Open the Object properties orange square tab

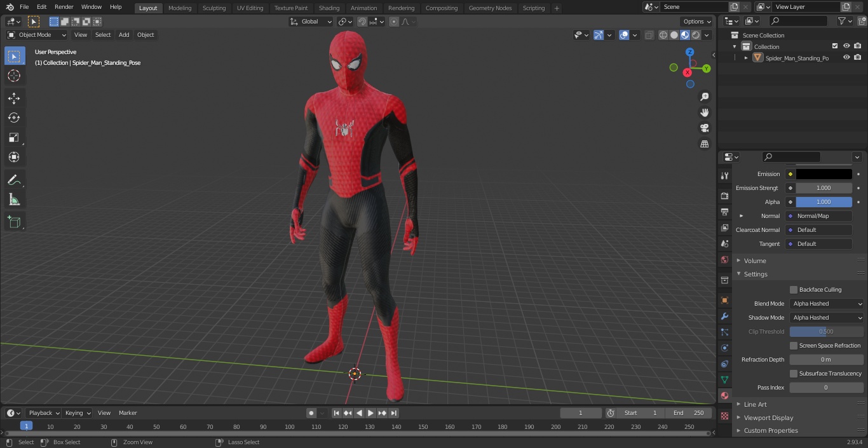click(x=724, y=300)
